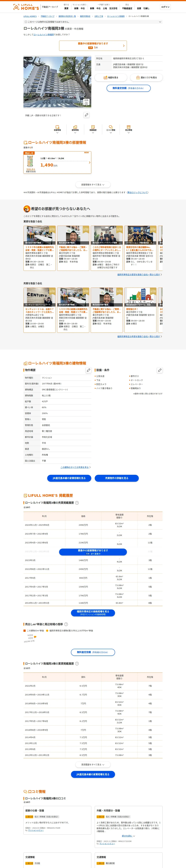The image size is (186, 868).
Task: Open 不動産アーカイブ breadcrumb link
Action: (x=48, y=16)
